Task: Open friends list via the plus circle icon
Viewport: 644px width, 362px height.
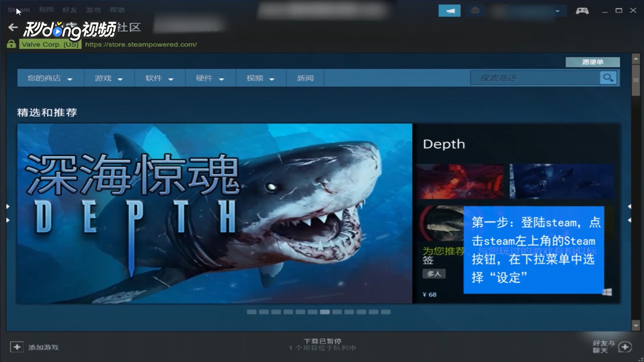Action: [x=625, y=346]
